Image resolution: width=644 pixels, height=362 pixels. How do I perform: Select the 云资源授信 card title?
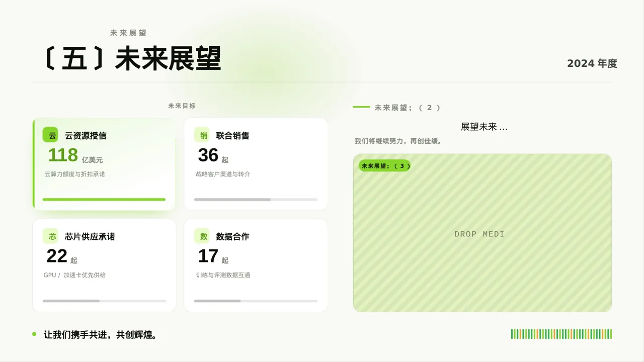86,136
